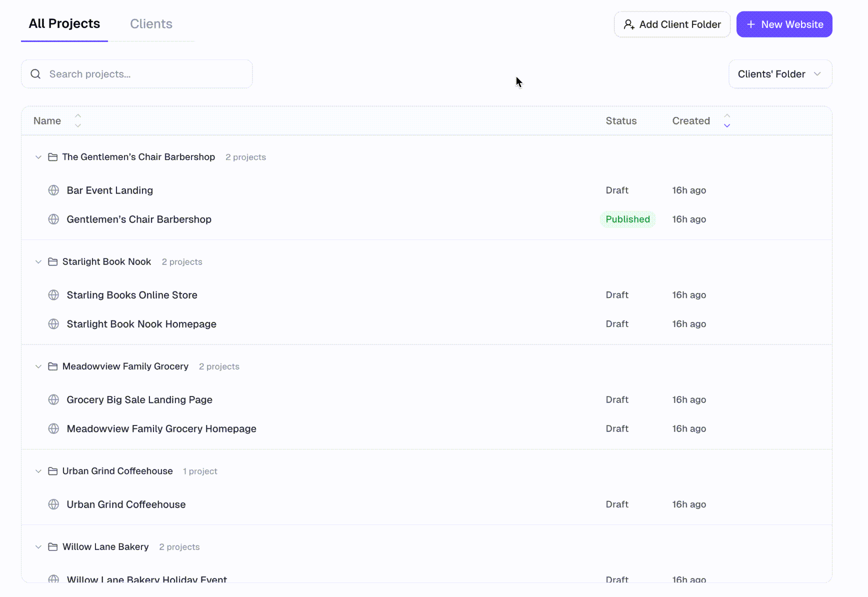Image resolution: width=868 pixels, height=597 pixels.
Task: Open the Gentlemen's Chair Barbershop project link
Action: [139, 219]
